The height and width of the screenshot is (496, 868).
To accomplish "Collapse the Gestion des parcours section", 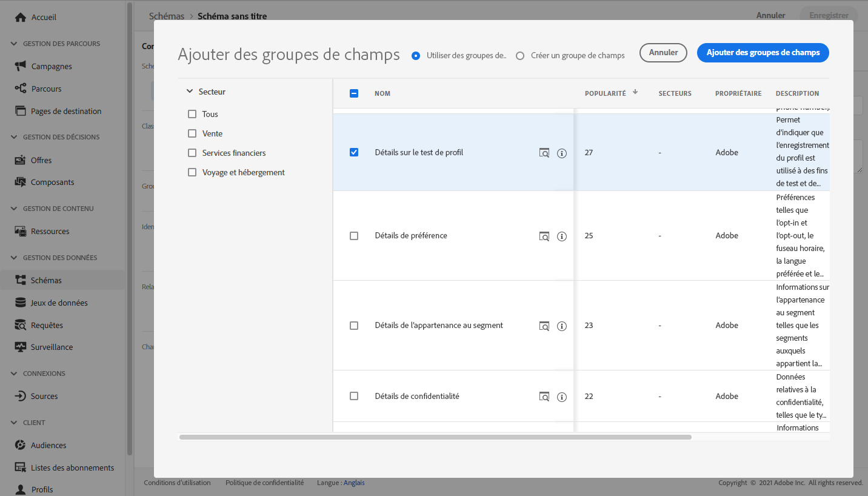I will pyautogui.click(x=14, y=44).
